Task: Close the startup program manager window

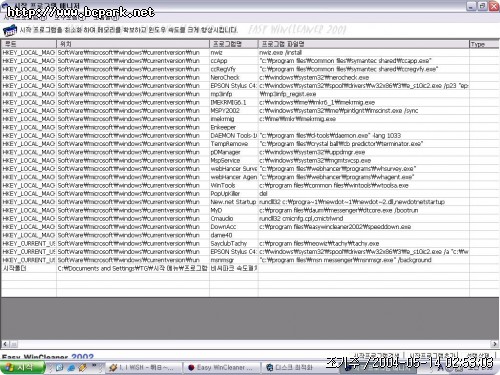Action: [x=494, y=6]
